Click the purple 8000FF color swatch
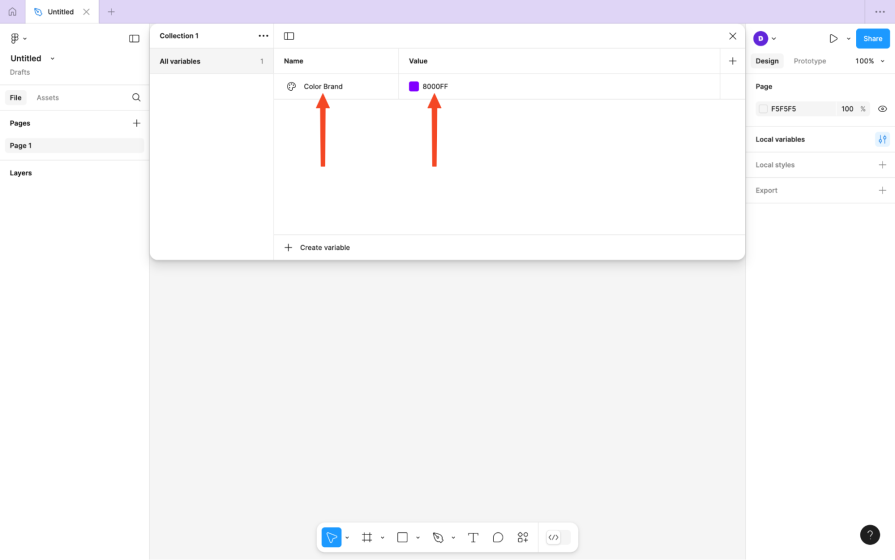This screenshot has width=895, height=560. point(414,86)
